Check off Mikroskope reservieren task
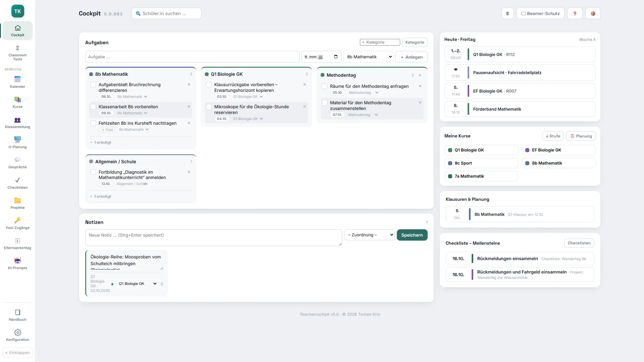This screenshot has height=362, width=644. 209,107
